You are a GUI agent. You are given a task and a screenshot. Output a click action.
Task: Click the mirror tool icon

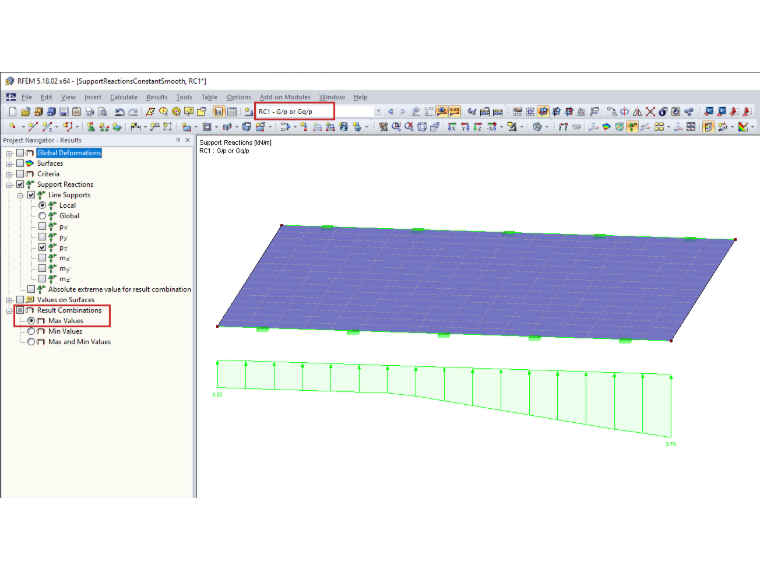(637, 112)
